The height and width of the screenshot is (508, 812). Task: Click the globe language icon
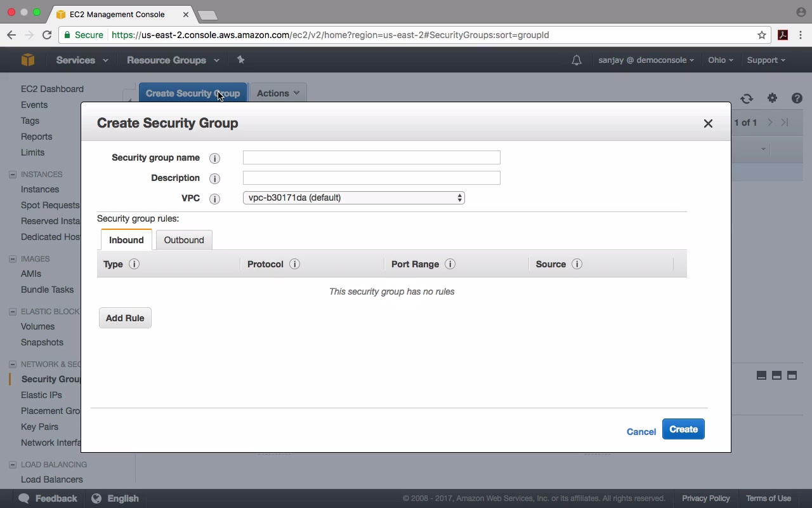[96, 498]
